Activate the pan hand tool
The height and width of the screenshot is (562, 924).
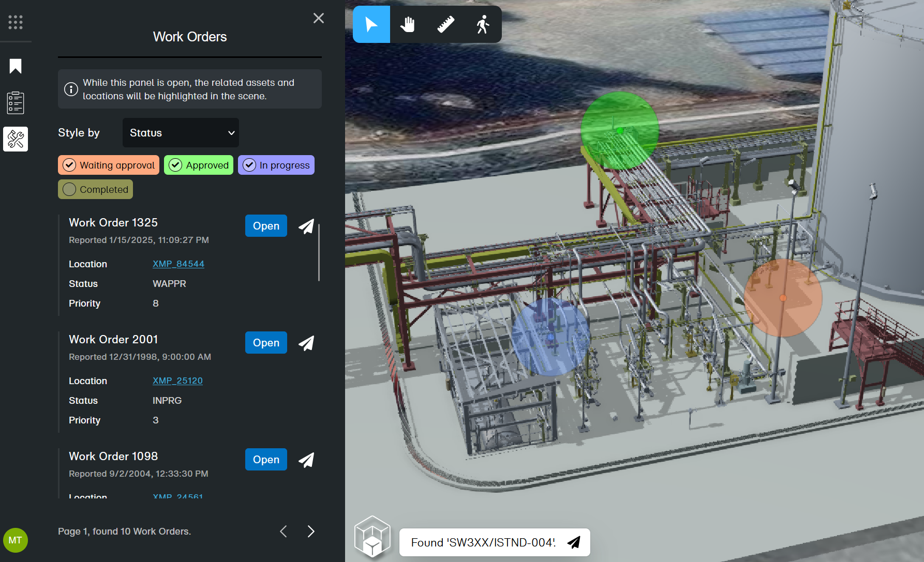408,24
